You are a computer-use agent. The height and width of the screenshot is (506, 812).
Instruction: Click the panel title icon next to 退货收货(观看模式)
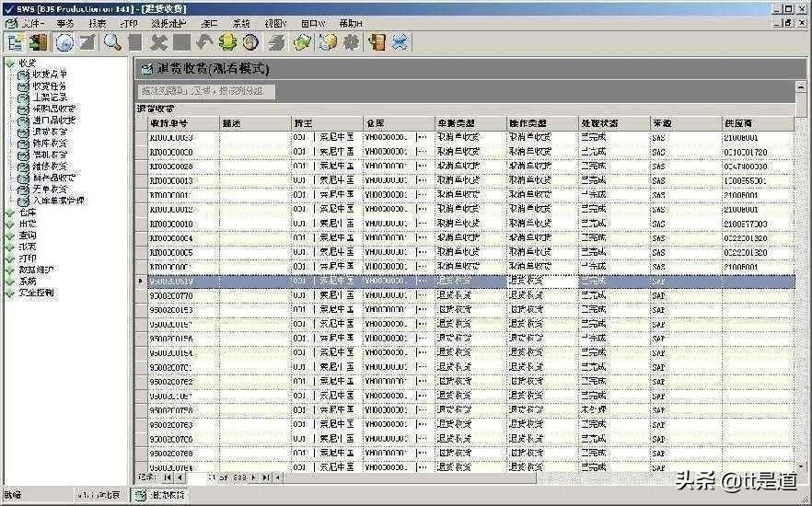point(147,69)
